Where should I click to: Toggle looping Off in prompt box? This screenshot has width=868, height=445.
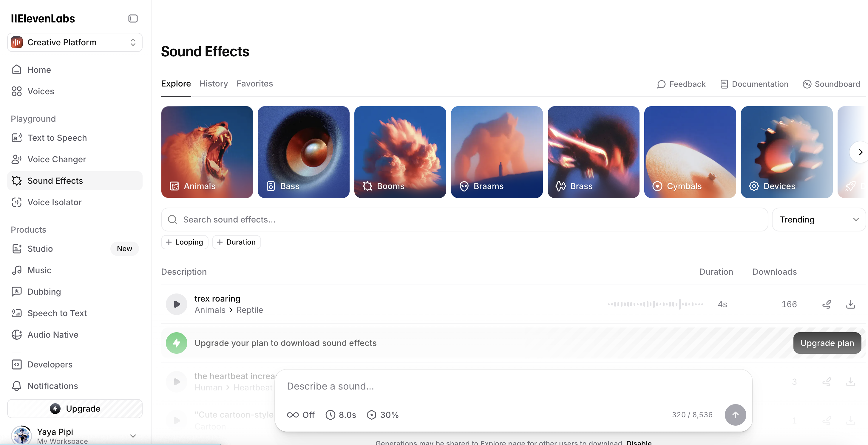coord(301,415)
